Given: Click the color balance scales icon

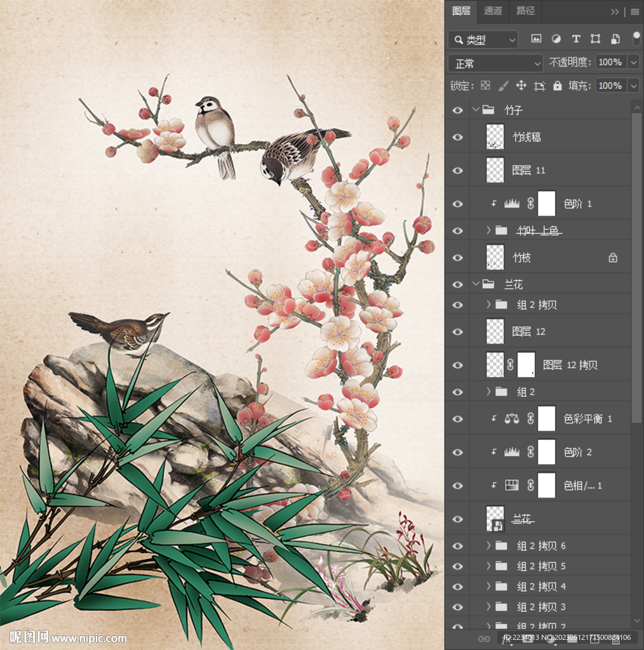Looking at the screenshot, I should click(512, 419).
